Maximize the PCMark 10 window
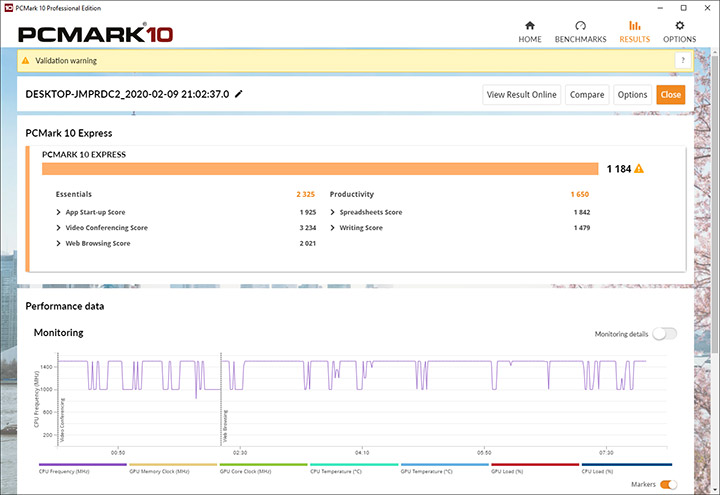Screen dimensions: 720x495 [x=684, y=8]
